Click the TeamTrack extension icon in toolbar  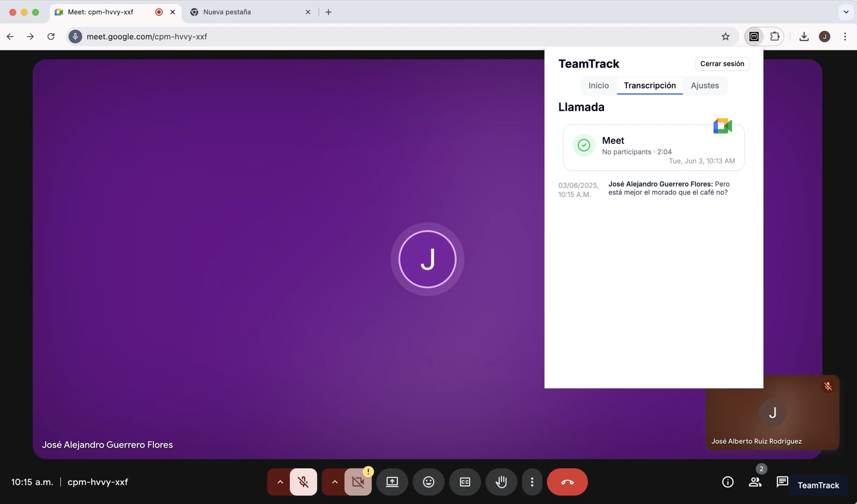point(754,36)
